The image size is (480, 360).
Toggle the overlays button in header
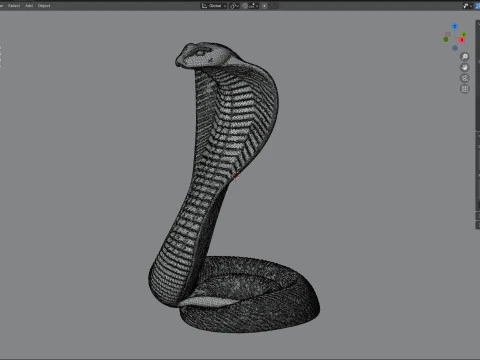[477, 6]
